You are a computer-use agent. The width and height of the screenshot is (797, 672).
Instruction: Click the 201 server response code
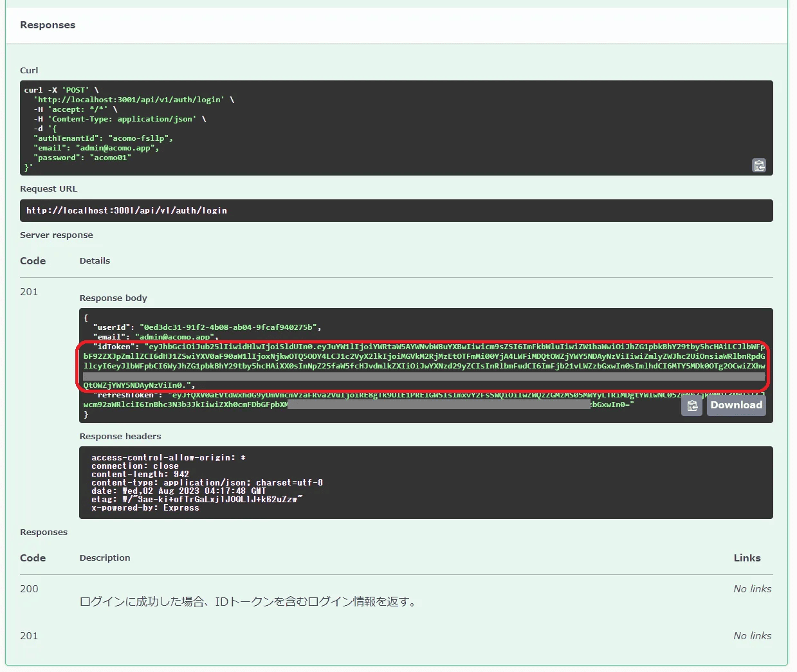pos(29,292)
